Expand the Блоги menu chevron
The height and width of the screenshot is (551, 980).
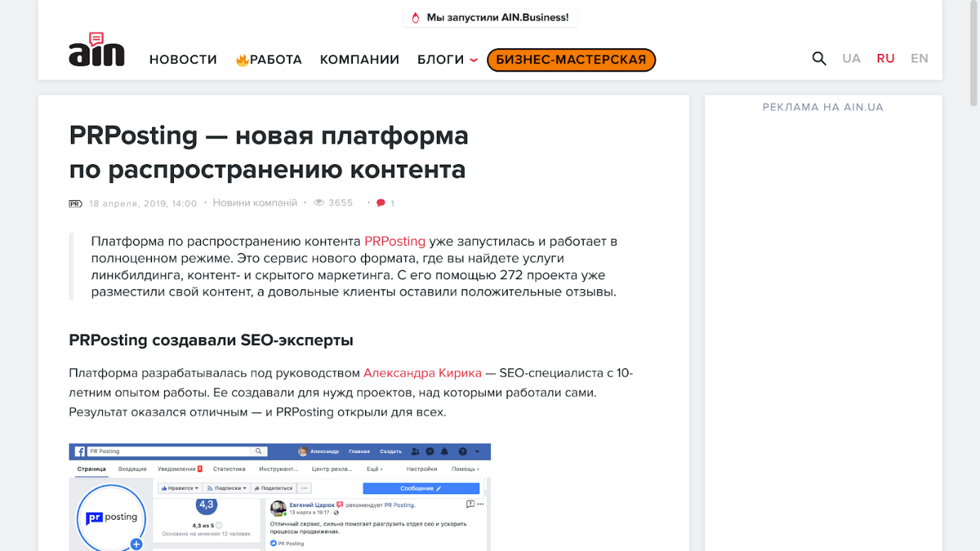[474, 60]
